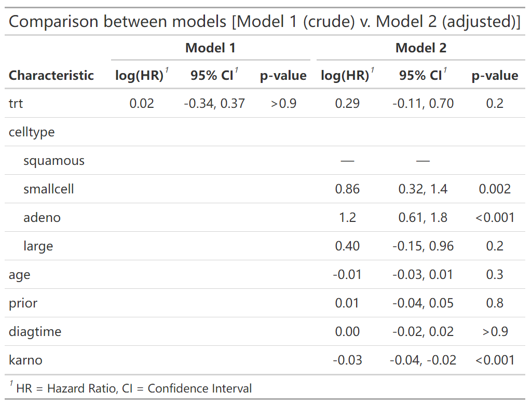The width and height of the screenshot is (532, 406).
Task: Click the celltype row label
Action: pyautogui.click(x=32, y=132)
